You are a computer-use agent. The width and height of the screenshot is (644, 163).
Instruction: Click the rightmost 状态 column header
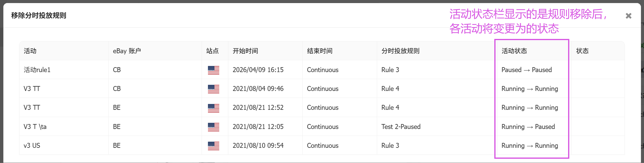[x=582, y=51]
